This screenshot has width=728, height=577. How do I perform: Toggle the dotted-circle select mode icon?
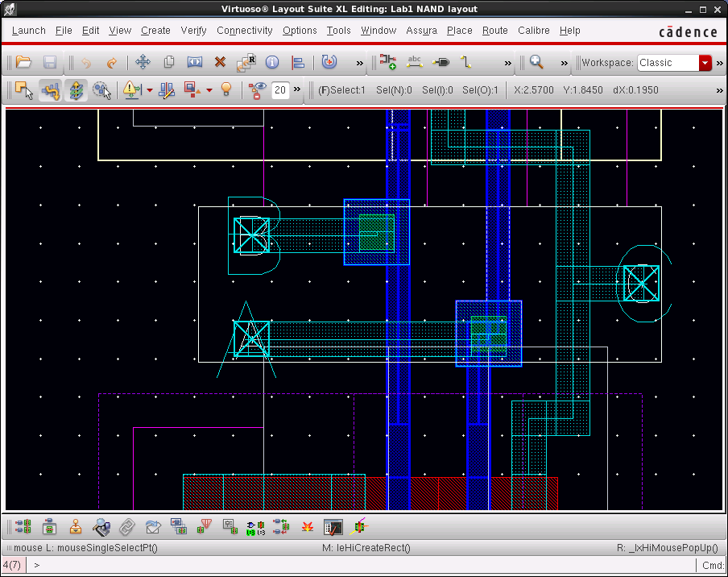pyautogui.click(x=101, y=89)
